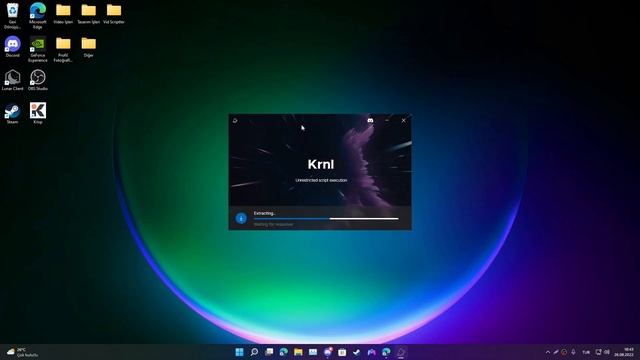Close the Krnl installer window
This screenshot has height=360, width=640.
(x=404, y=120)
